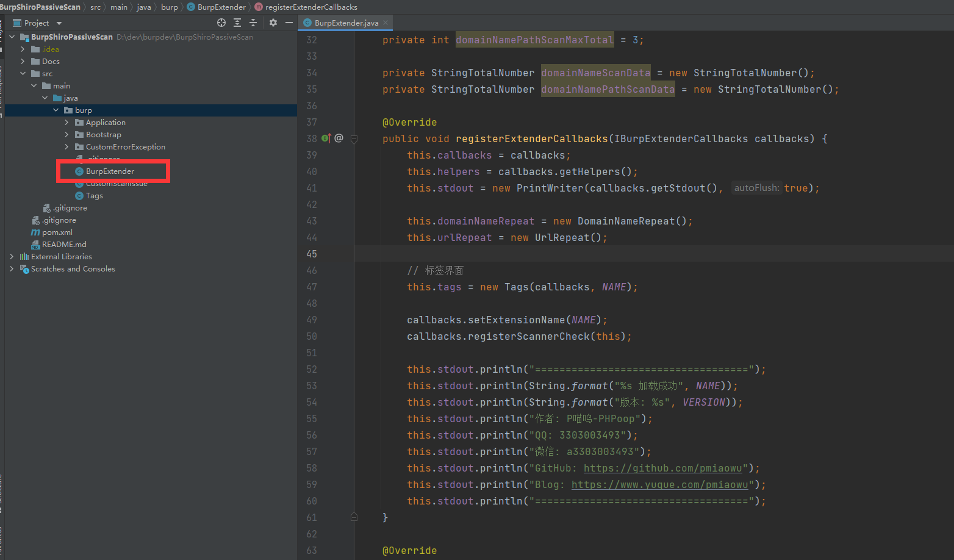The height and width of the screenshot is (560, 954).
Task: Open the github.com/pmiaowu link in code
Action: (663, 468)
